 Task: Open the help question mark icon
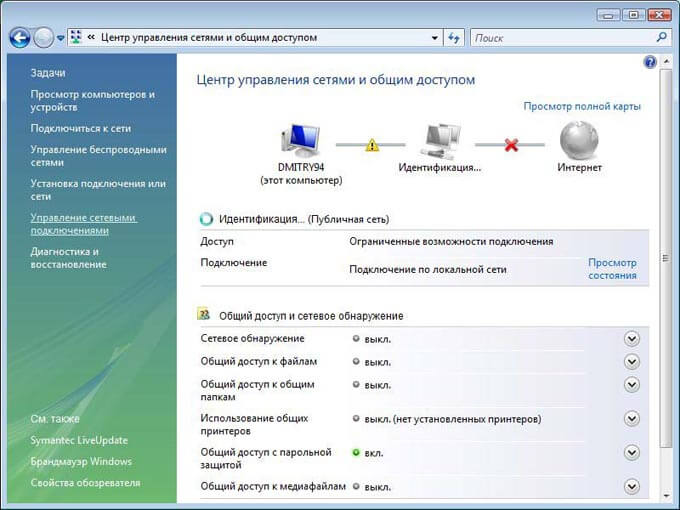[x=650, y=62]
